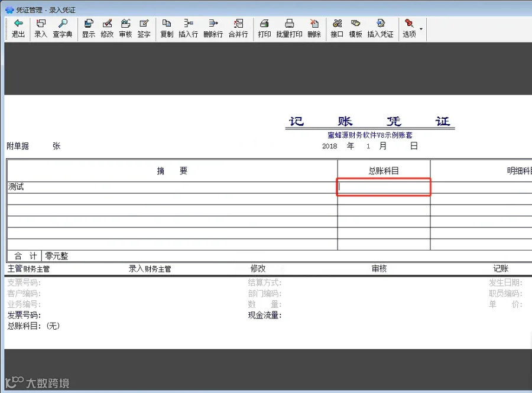532x393 pixels.
Task: Open 批量打印 batch print
Action: click(x=289, y=28)
